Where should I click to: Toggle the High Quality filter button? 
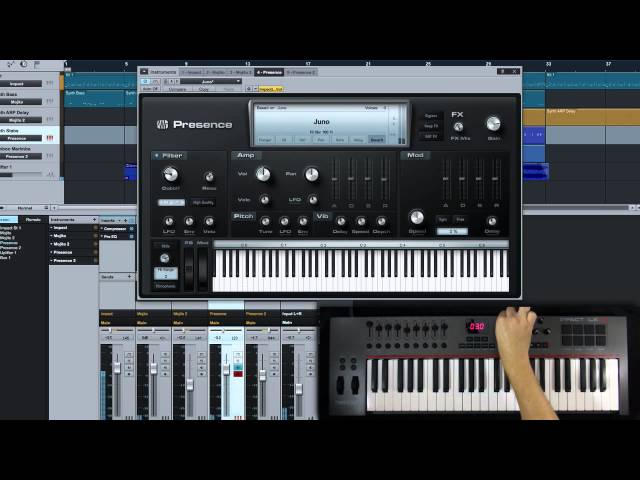[x=203, y=202]
